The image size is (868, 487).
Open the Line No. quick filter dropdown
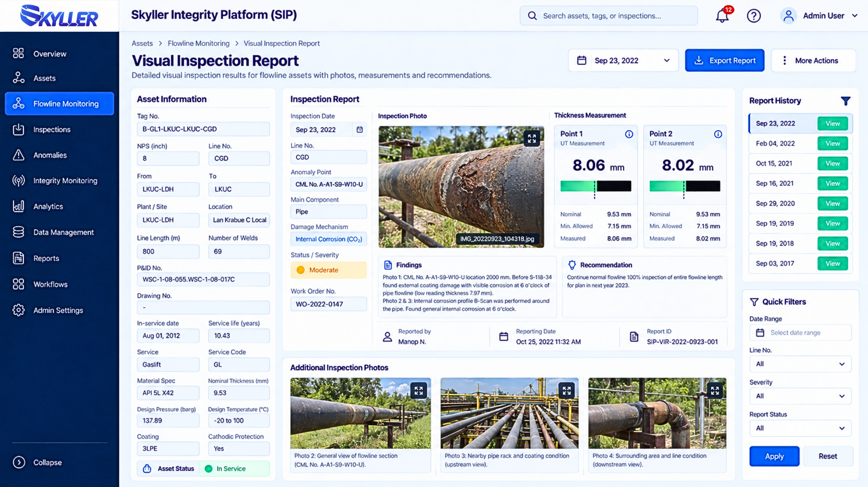(x=800, y=364)
